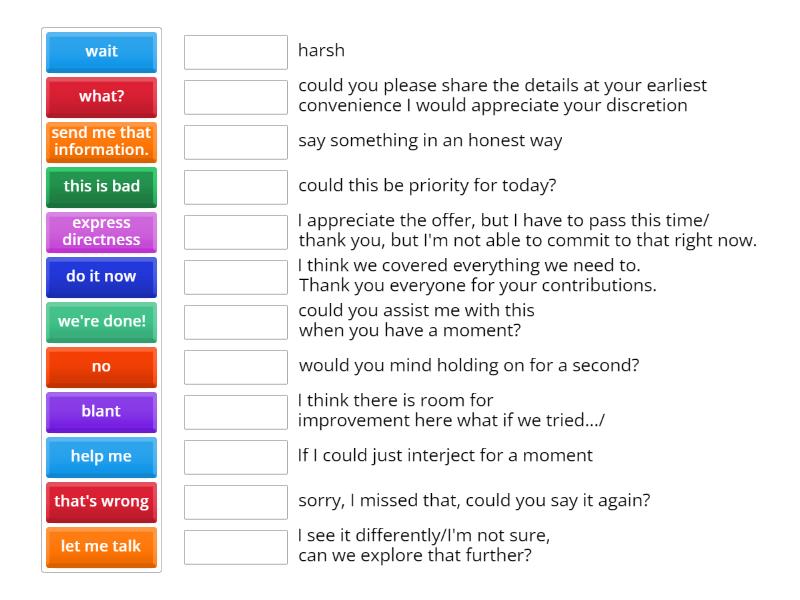
Task: Choose 'send me that information.' tile
Action: click(x=100, y=142)
